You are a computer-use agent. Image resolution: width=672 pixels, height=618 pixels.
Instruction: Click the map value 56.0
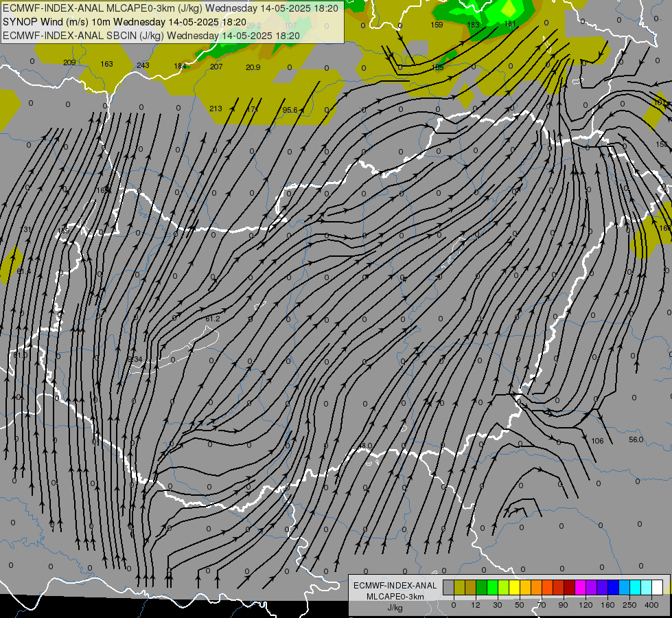tap(636, 439)
